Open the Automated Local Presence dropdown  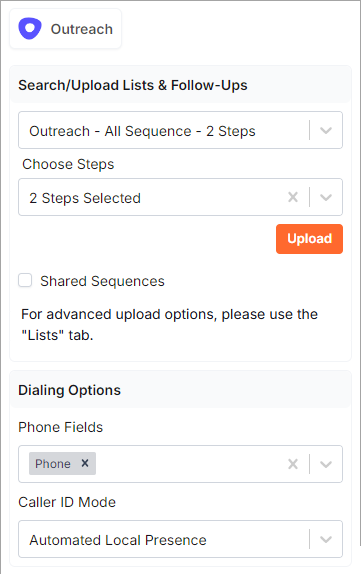click(180, 539)
